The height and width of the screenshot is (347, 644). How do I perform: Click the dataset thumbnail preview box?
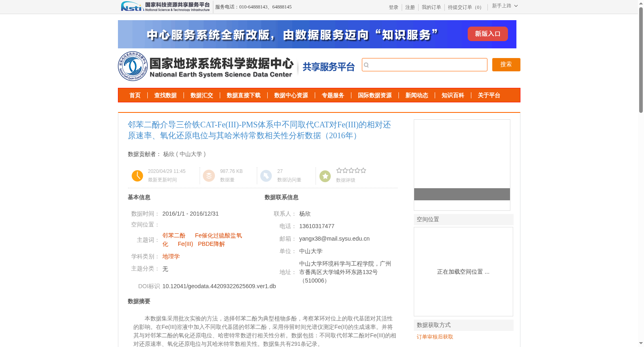pyautogui.click(x=462, y=165)
